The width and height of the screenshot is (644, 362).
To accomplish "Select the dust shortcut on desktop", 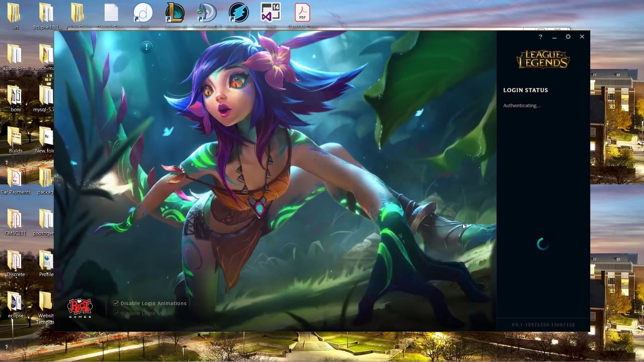I will [143, 15].
